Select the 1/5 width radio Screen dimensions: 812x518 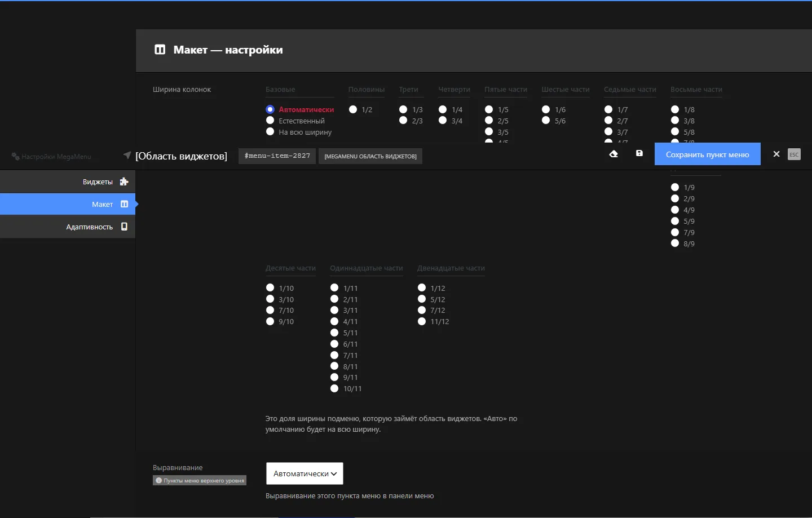(489, 109)
